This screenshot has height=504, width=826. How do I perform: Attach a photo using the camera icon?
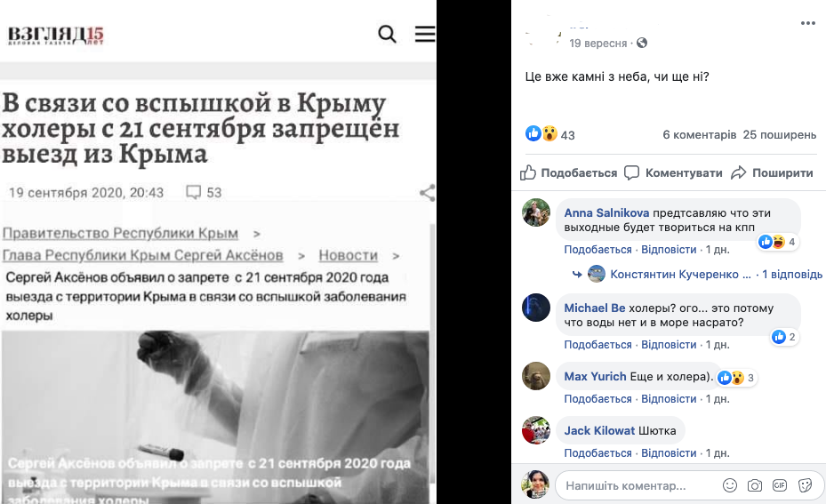pyautogui.click(x=754, y=485)
